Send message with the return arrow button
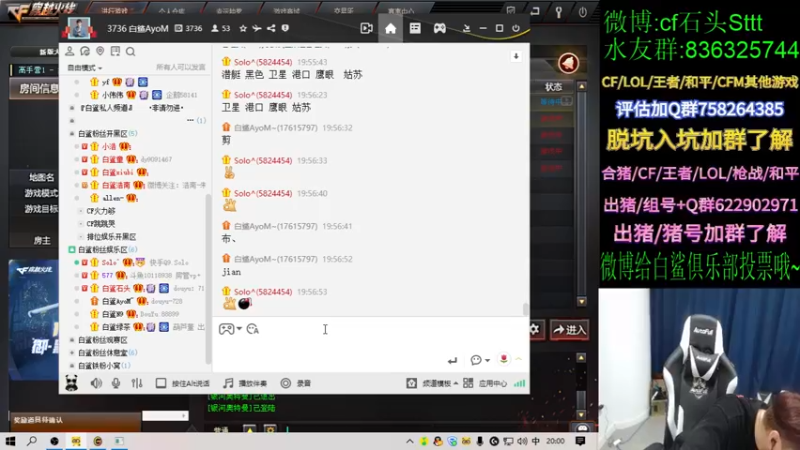 [x=452, y=361]
